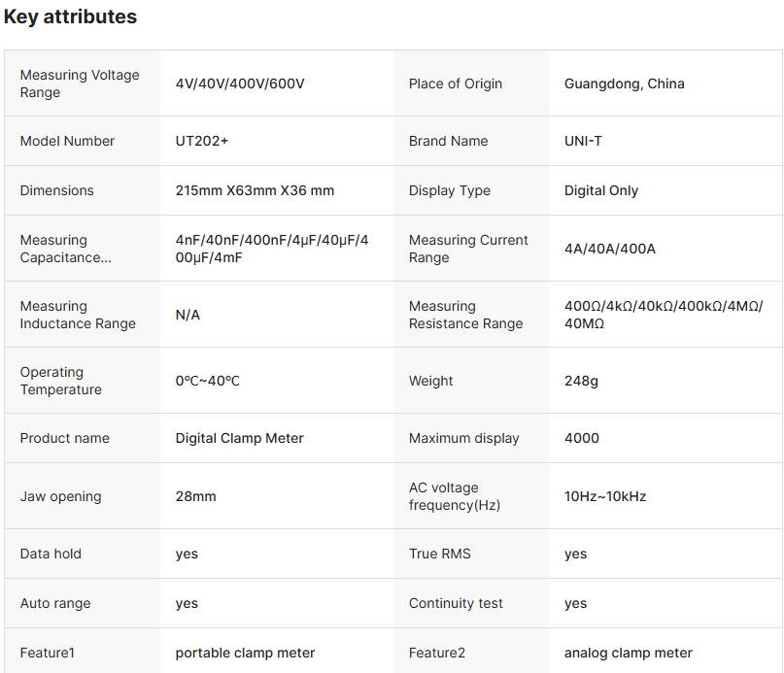Click the 248g weight value
784x673 pixels.
[581, 381]
